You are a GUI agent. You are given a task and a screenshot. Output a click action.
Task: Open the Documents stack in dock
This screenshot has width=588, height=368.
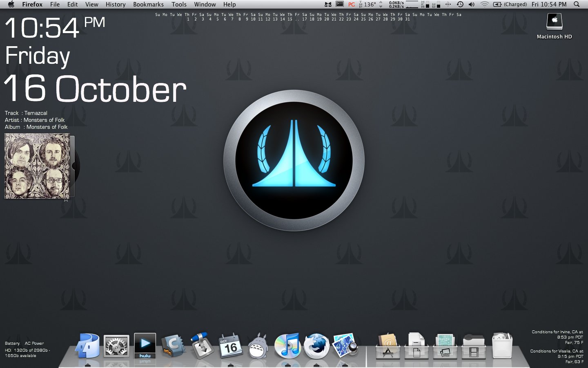(416, 346)
